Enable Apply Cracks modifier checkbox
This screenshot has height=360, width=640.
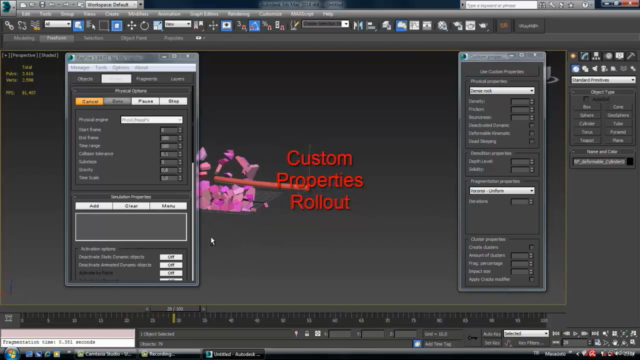(x=531, y=280)
